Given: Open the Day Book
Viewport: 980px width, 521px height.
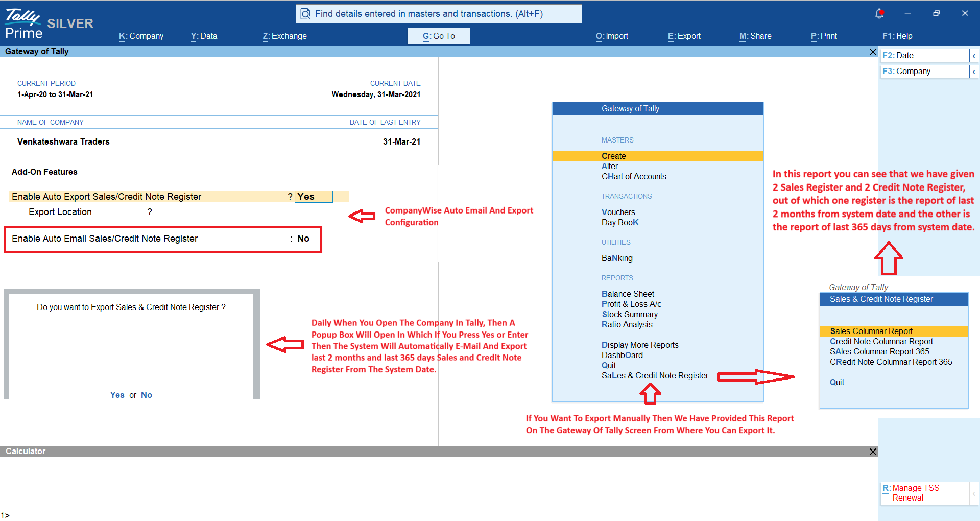Looking at the screenshot, I should click(x=620, y=223).
